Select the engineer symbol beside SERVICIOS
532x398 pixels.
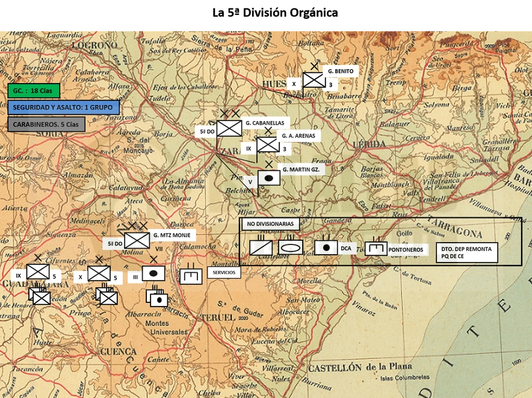coord(191,276)
